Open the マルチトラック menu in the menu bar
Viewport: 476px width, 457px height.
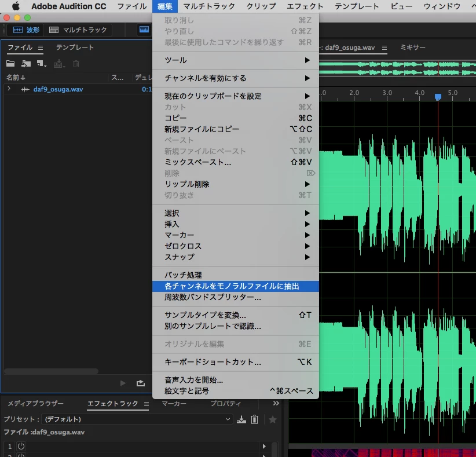pyautogui.click(x=209, y=6)
